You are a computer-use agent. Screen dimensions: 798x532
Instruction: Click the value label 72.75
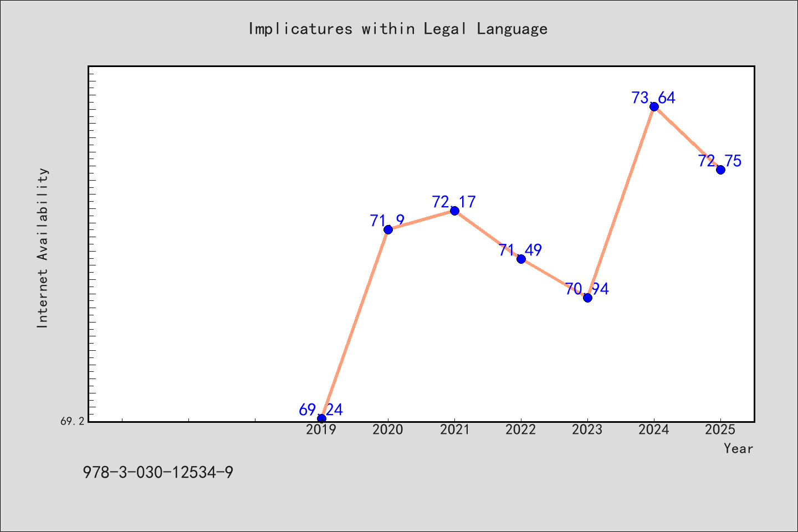click(x=720, y=161)
